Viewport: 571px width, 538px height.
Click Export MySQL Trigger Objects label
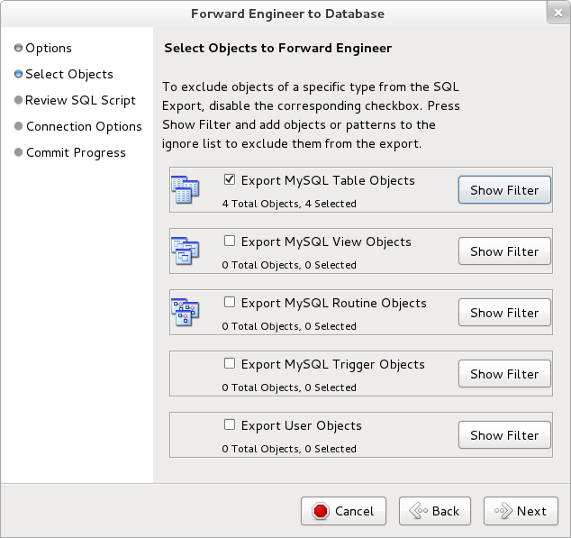[333, 365]
